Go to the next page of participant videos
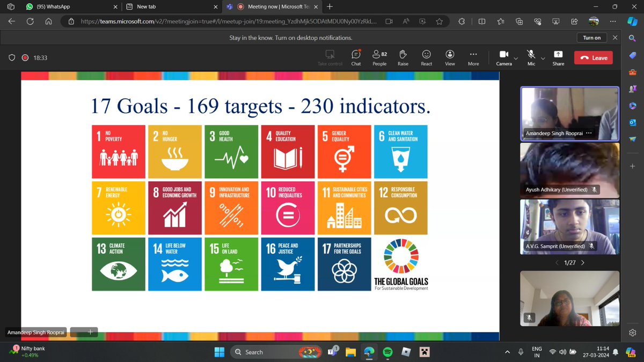 [583, 263]
